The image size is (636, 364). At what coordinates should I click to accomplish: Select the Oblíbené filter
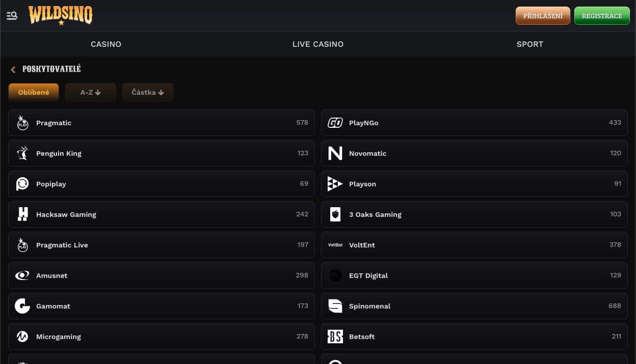34,92
